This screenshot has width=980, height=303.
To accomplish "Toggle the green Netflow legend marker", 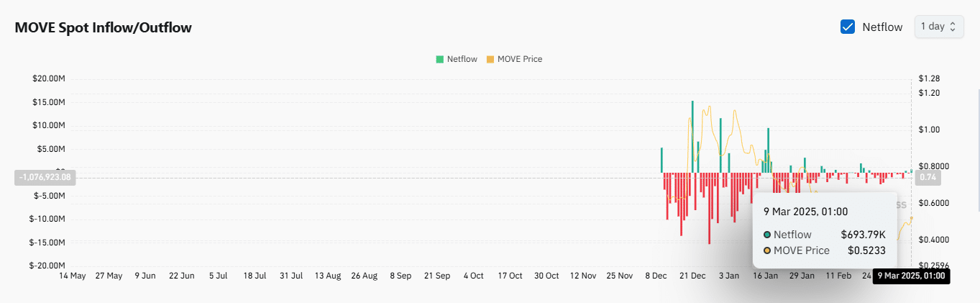I will [x=439, y=59].
